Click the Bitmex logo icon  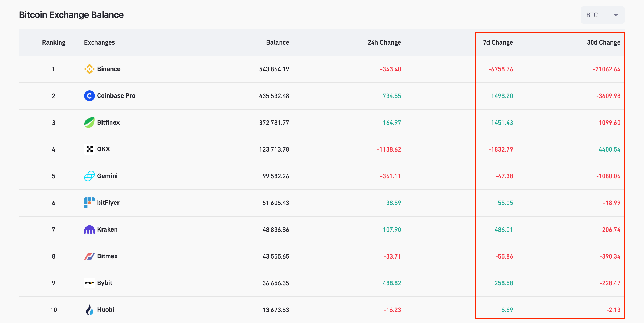[x=89, y=256]
